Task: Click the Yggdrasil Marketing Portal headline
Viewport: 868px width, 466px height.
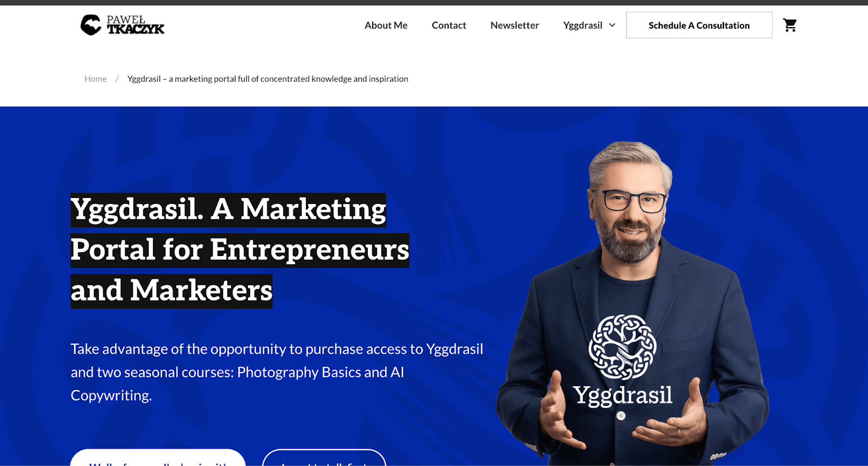Action: click(x=240, y=251)
